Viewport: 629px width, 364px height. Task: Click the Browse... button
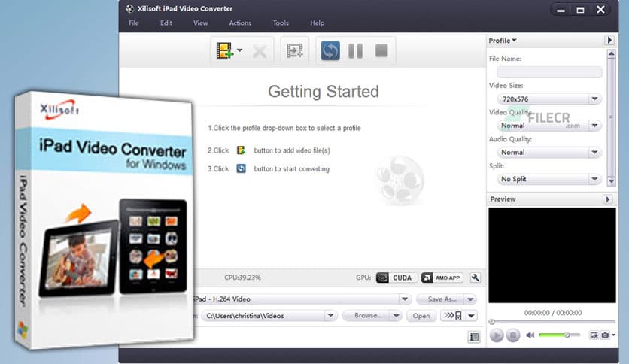(x=366, y=316)
